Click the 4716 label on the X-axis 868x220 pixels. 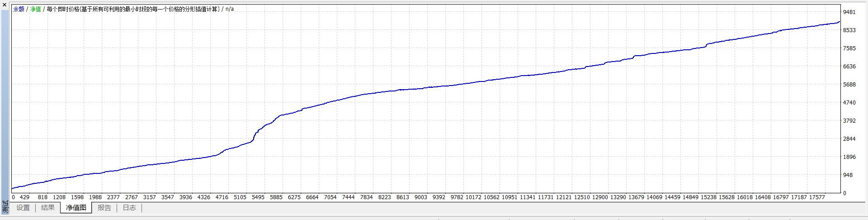[222, 197]
